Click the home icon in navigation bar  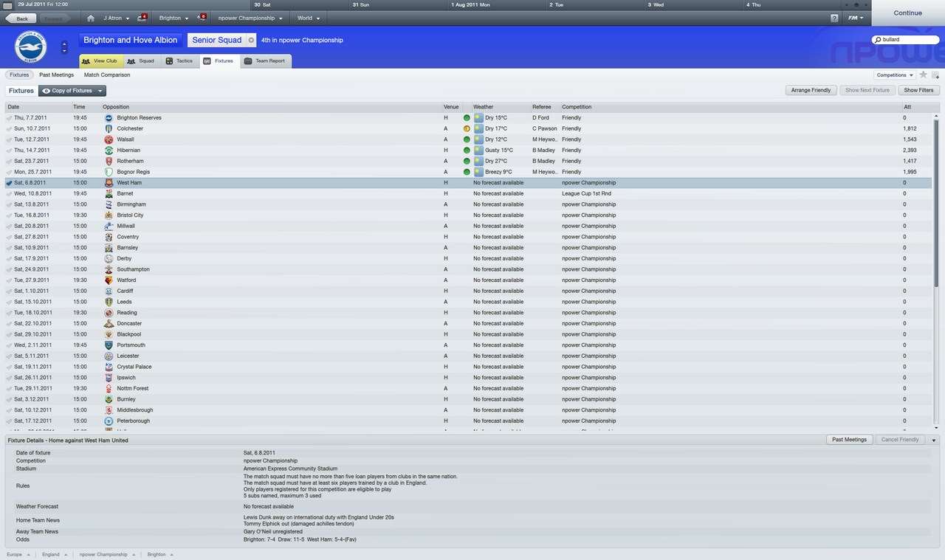[x=90, y=18]
